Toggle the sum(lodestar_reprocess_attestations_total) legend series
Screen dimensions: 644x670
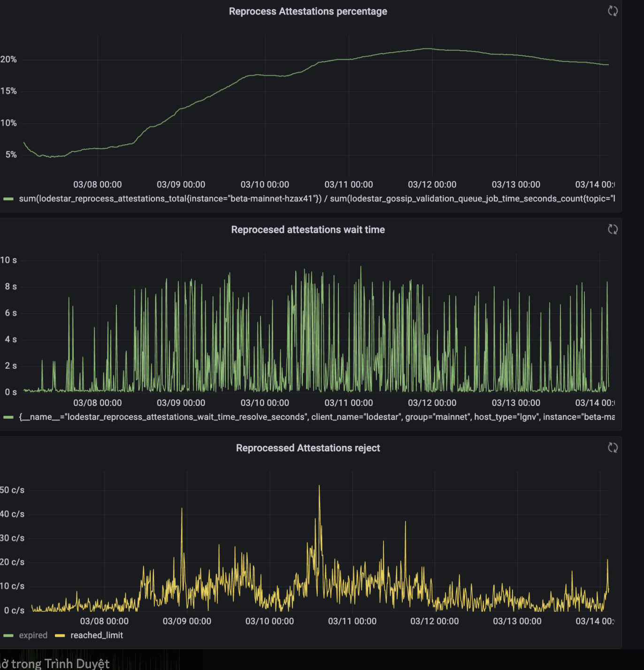tap(317, 198)
